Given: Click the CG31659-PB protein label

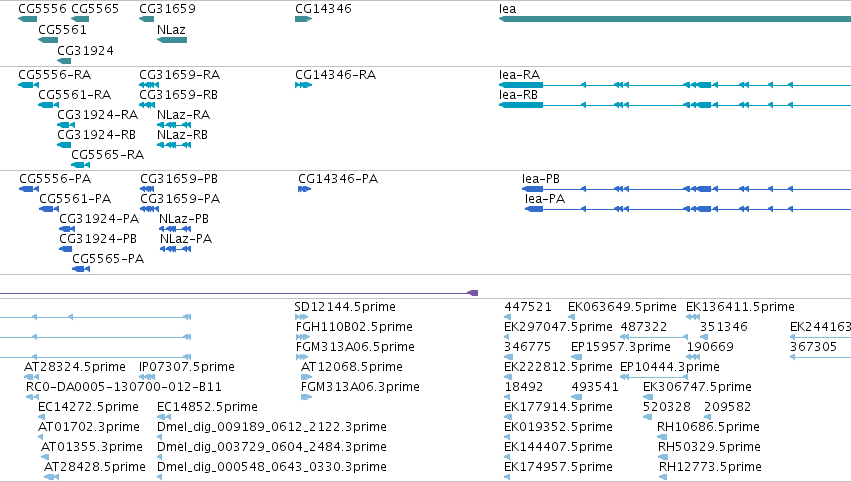Looking at the screenshot, I should [x=179, y=179].
